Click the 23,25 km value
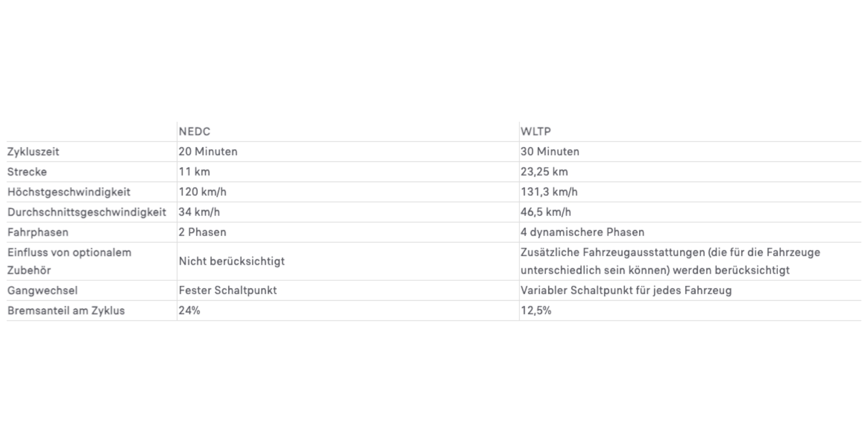This screenshot has width=868, height=434. coord(544,172)
